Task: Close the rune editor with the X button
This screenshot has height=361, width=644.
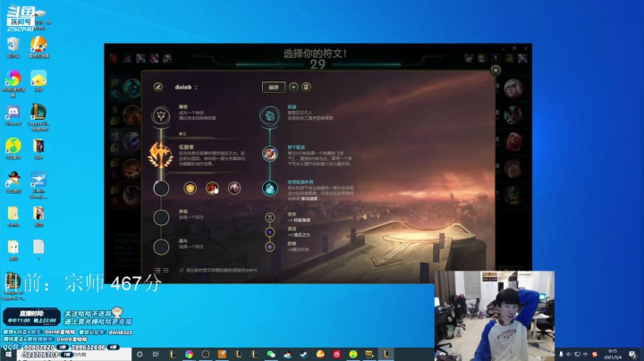Action: [496, 71]
